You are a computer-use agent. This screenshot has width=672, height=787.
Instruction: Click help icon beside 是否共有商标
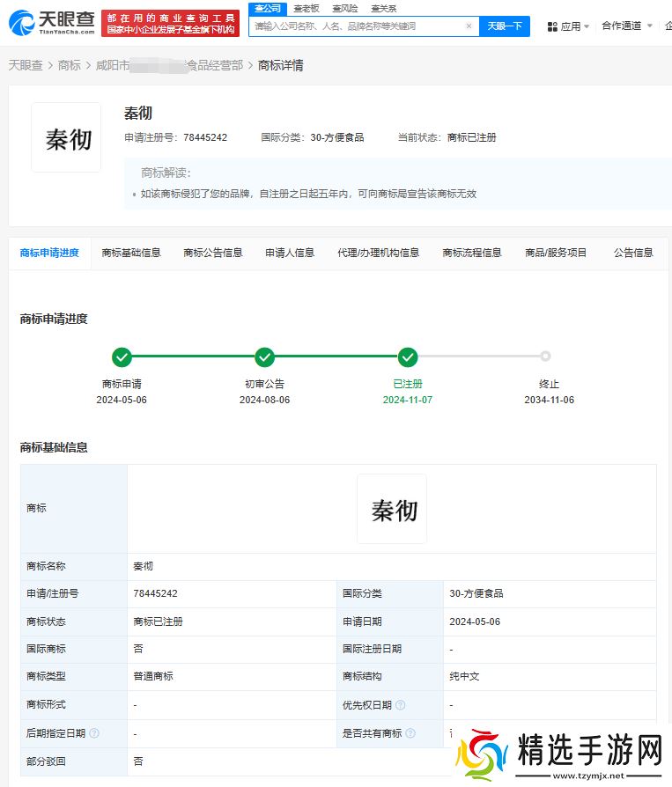click(410, 733)
